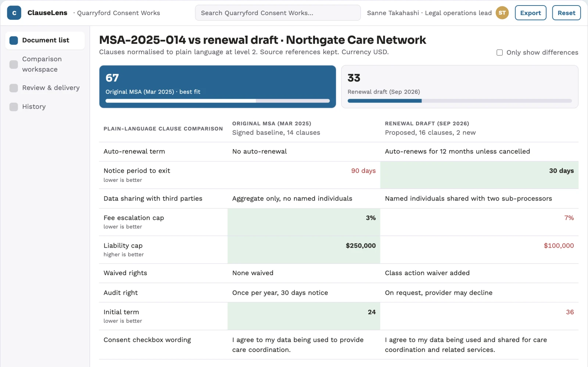Click the Reset button
Viewport: 588px width, 367px height.
point(566,13)
